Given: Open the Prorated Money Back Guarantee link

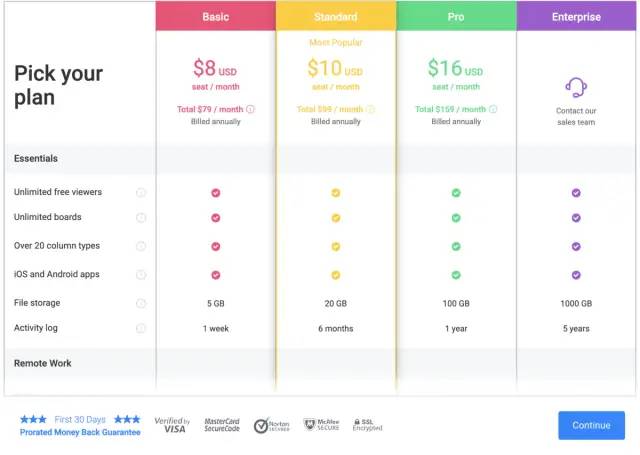Looking at the screenshot, I should click(80, 432).
